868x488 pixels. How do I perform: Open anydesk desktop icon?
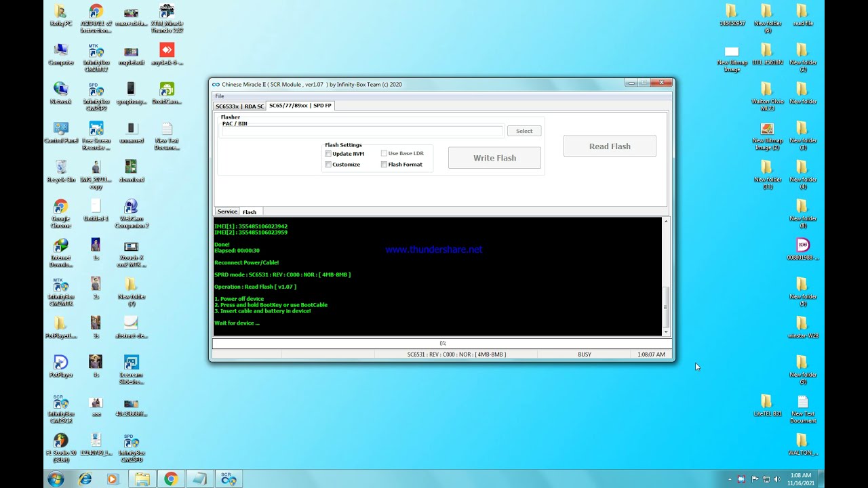point(167,54)
